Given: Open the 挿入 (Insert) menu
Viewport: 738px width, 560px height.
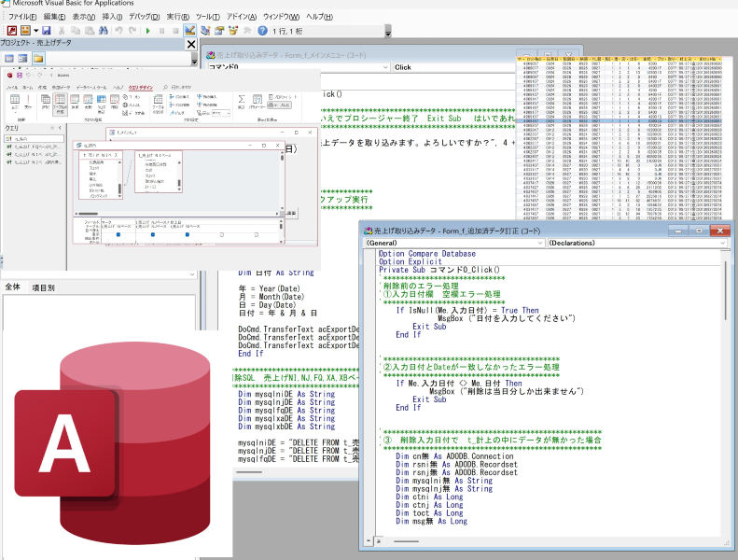Looking at the screenshot, I should pos(111,17).
